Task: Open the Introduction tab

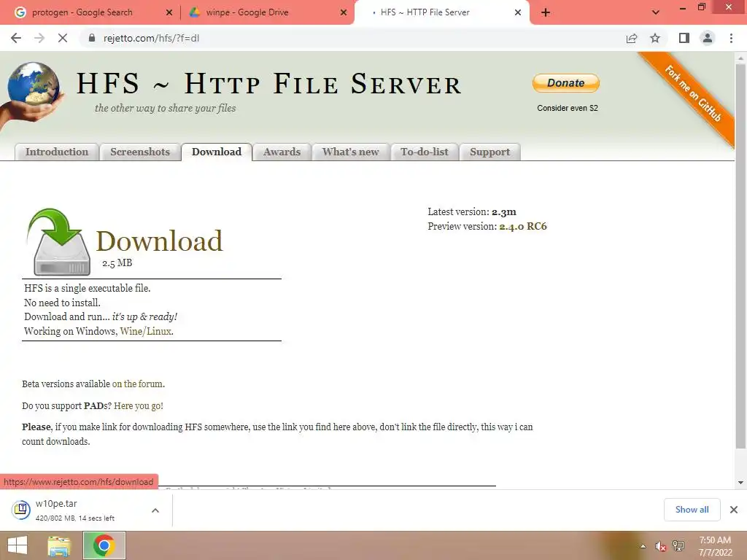Action: [x=57, y=152]
